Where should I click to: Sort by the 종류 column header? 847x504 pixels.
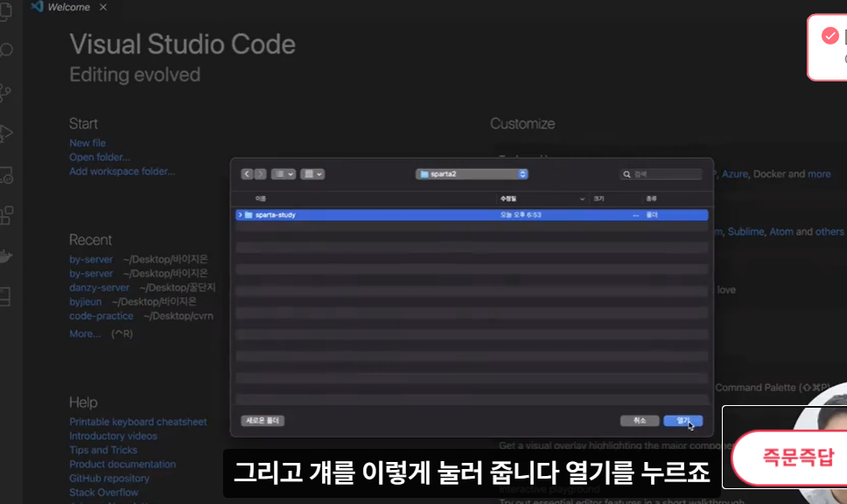coord(652,199)
